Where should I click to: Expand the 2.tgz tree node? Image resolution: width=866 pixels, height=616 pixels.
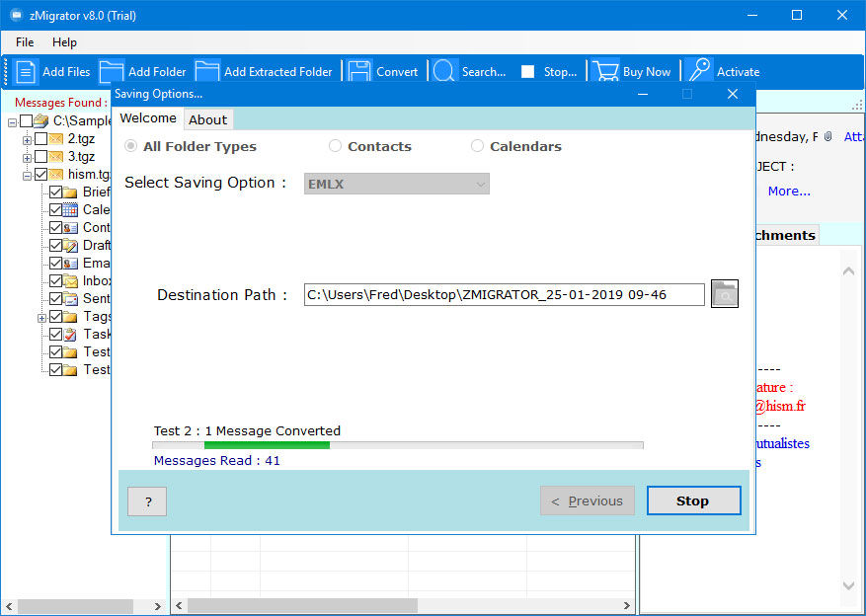(27, 140)
